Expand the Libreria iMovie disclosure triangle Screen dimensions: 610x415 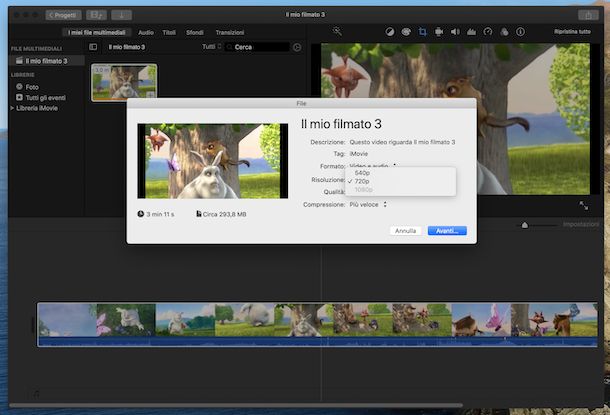[x=12, y=108]
